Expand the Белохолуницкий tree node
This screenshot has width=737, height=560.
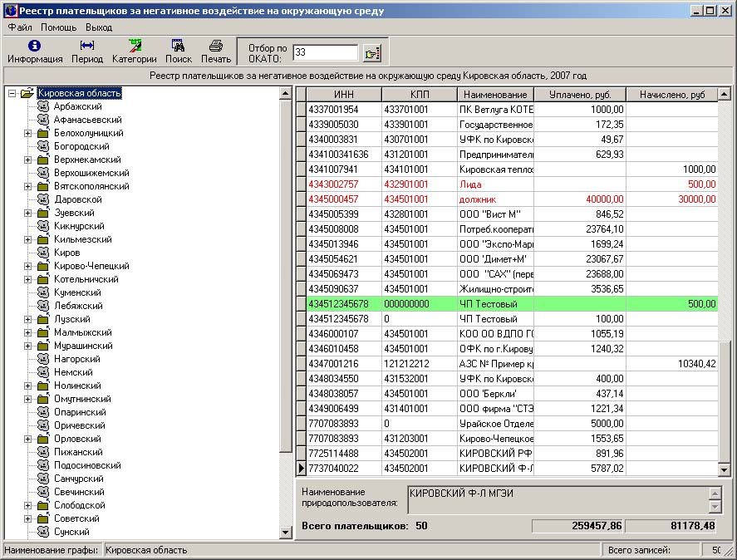(x=27, y=133)
